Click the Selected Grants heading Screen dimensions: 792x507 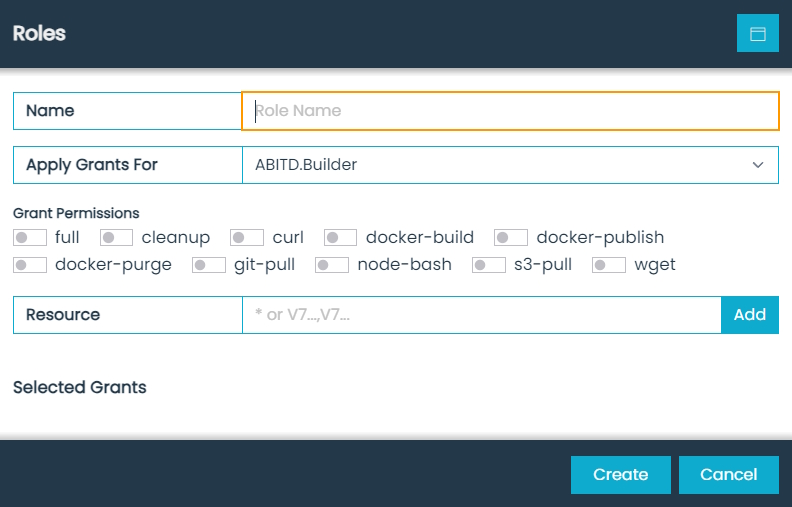pyautogui.click(x=80, y=387)
